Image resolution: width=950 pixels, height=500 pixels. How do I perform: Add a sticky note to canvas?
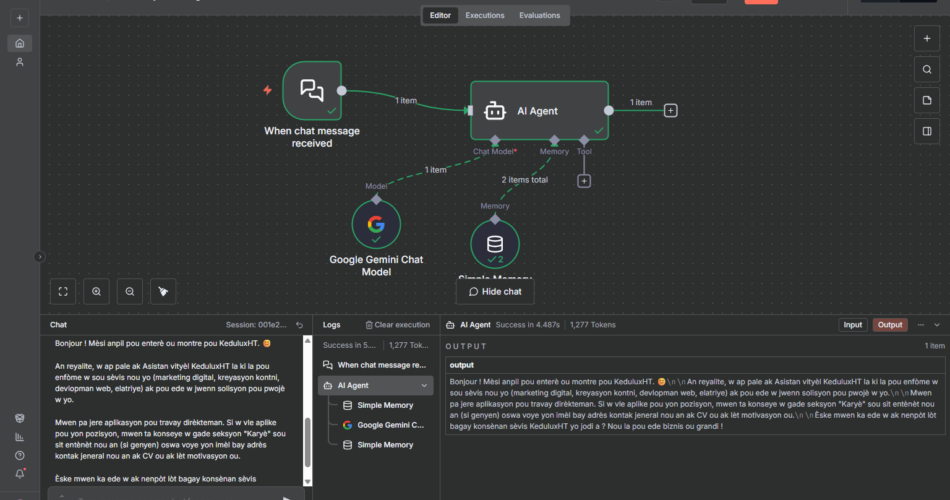pos(927,100)
